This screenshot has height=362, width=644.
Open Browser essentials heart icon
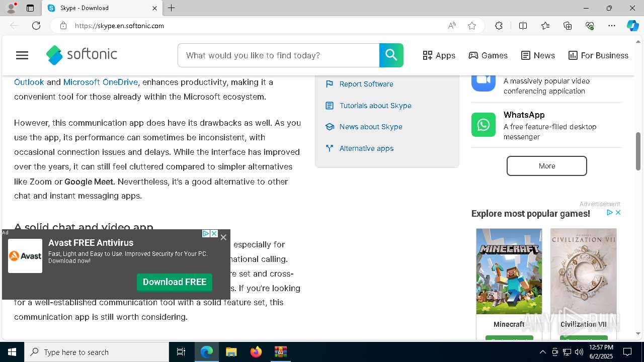[590, 26]
